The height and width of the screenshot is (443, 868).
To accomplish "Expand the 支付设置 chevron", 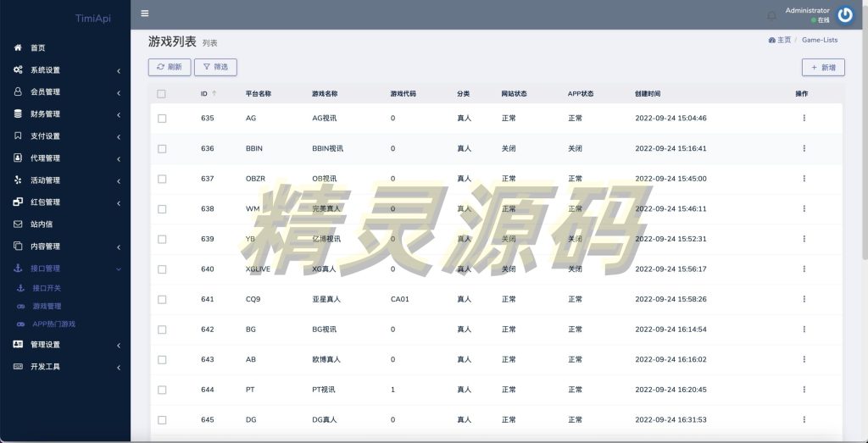I will 119,137.
